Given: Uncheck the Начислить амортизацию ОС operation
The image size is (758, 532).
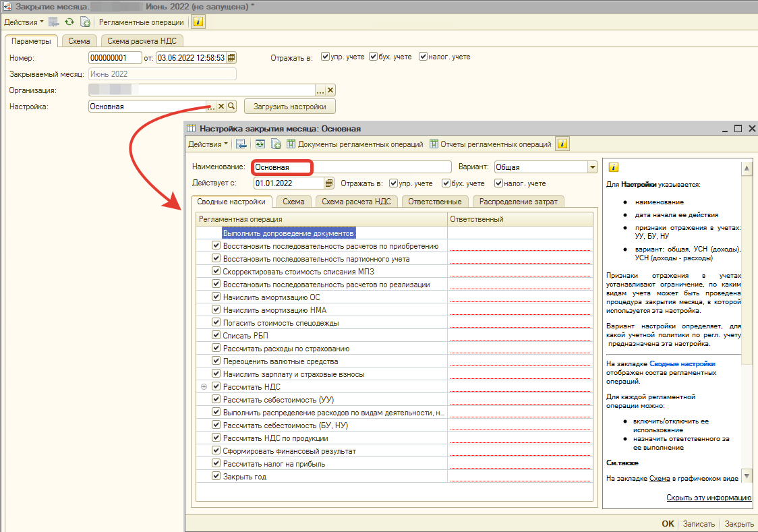Looking at the screenshot, I should (216, 297).
